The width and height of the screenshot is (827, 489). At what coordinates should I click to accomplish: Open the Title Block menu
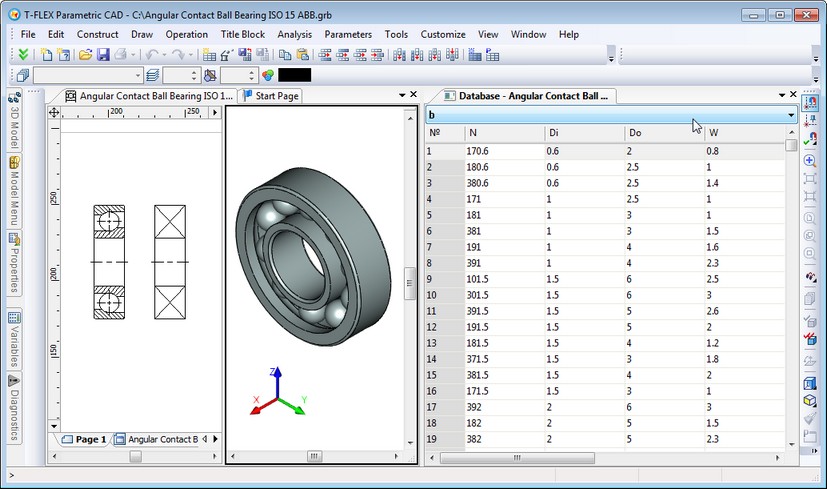pos(242,34)
